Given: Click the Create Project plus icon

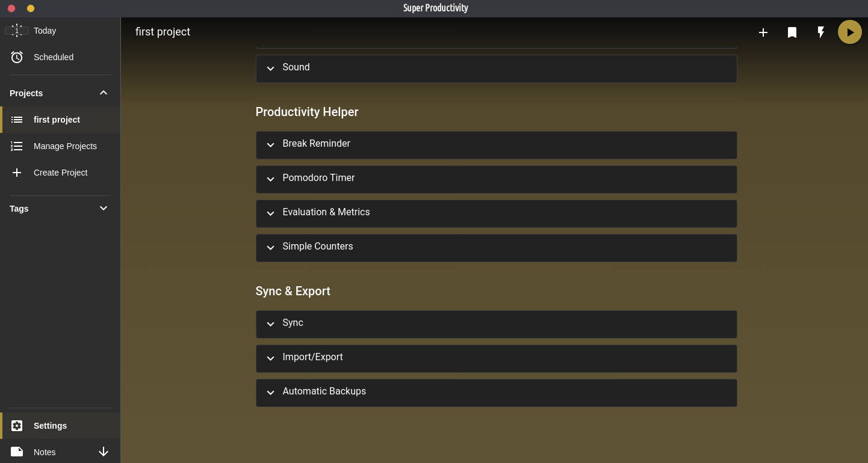Looking at the screenshot, I should (x=17, y=173).
